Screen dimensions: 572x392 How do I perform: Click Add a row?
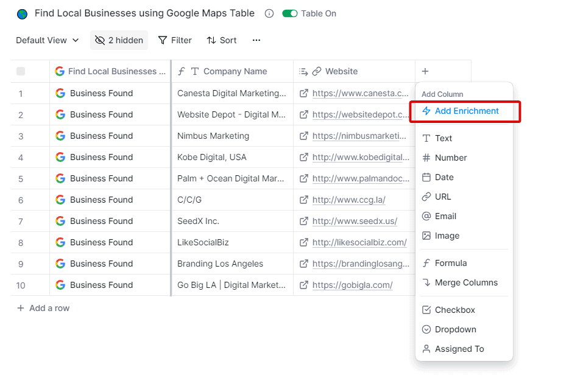point(43,308)
